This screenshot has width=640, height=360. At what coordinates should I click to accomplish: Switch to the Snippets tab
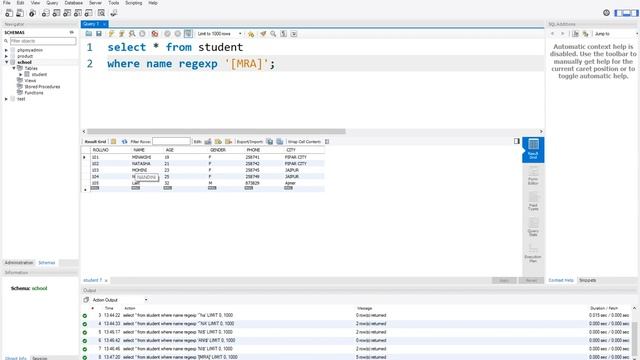587,280
